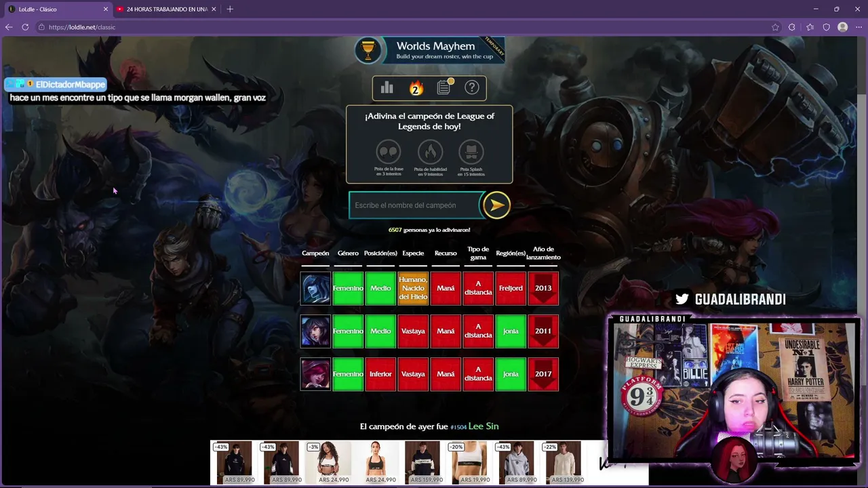The image size is (868, 488).
Task: Open the -20% top ad priced ARS 19,990
Action: (469, 463)
